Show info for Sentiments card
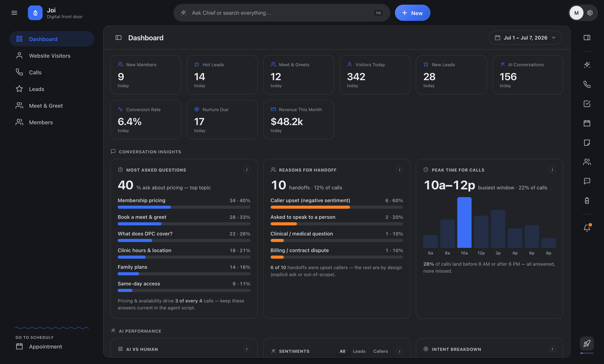This screenshot has height=364, width=604. (399, 351)
